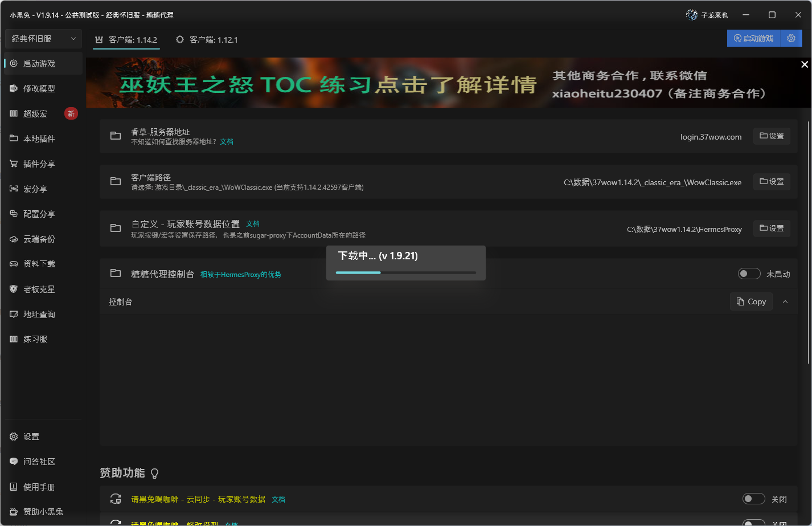Switch to 客户端: 1.12.1 tab
Screen dimensions: 812x526
point(207,40)
